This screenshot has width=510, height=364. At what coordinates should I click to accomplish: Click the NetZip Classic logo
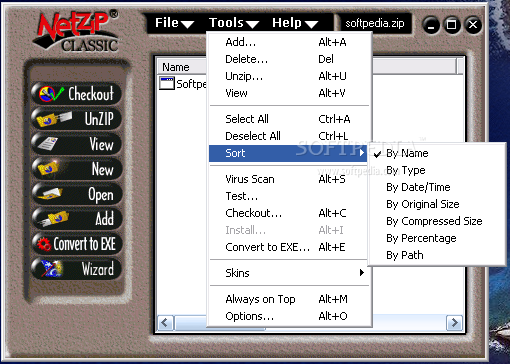(77, 33)
